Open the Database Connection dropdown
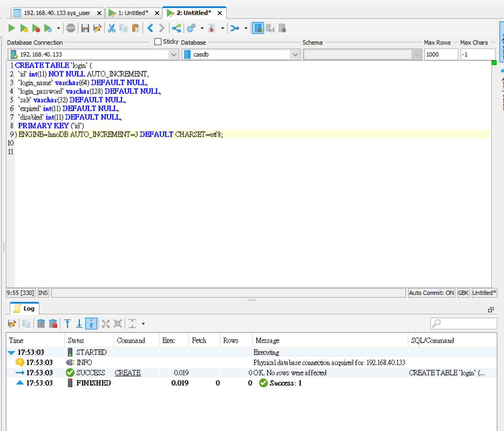 (x=173, y=55)
